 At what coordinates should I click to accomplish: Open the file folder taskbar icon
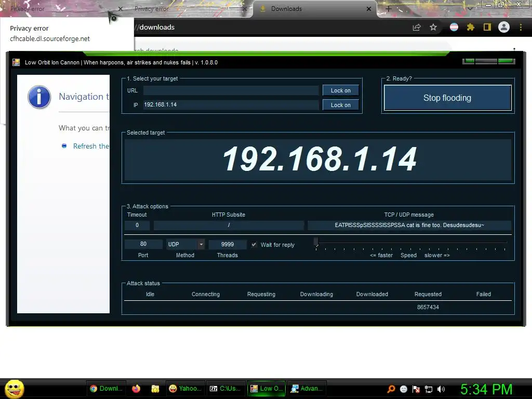[x=155, y=389]
